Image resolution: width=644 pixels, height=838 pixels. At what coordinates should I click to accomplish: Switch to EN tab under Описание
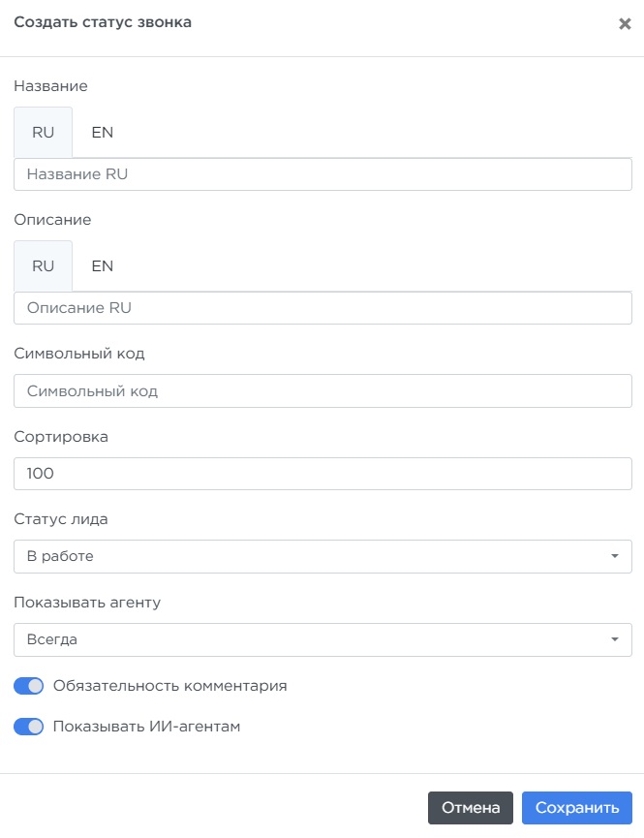click(102, 266)
